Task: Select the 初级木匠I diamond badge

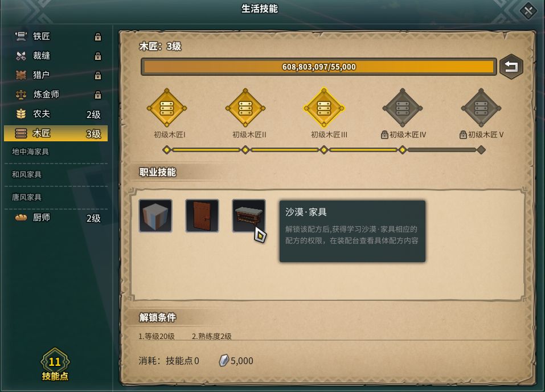Action: pos(167,108)
